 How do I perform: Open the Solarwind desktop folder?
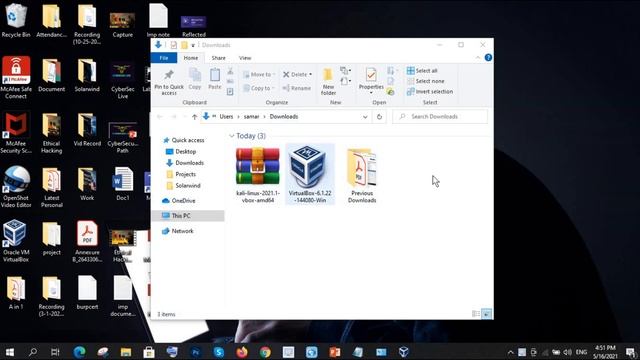pyautogui.click(x=87, y=76)
